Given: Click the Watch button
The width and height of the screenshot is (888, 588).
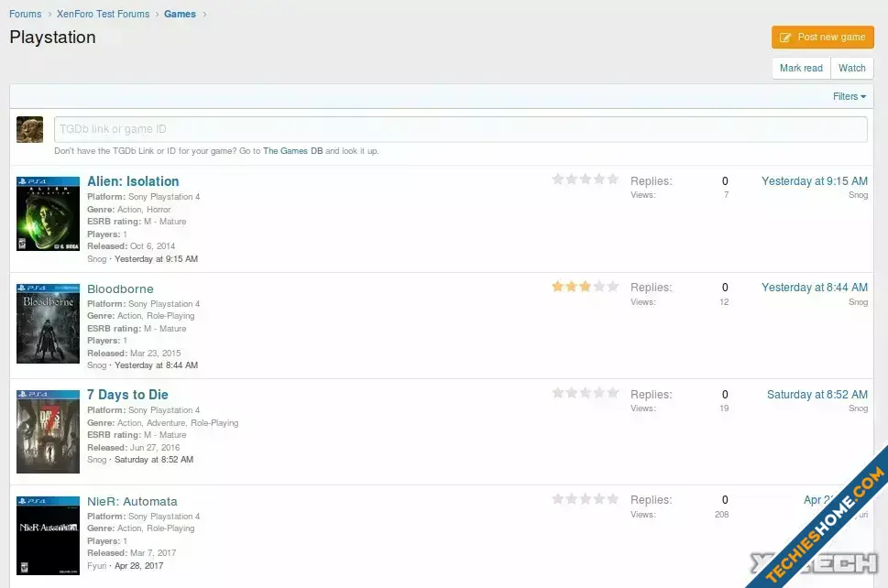Looking at the screenshot, I should pos(851,68).
